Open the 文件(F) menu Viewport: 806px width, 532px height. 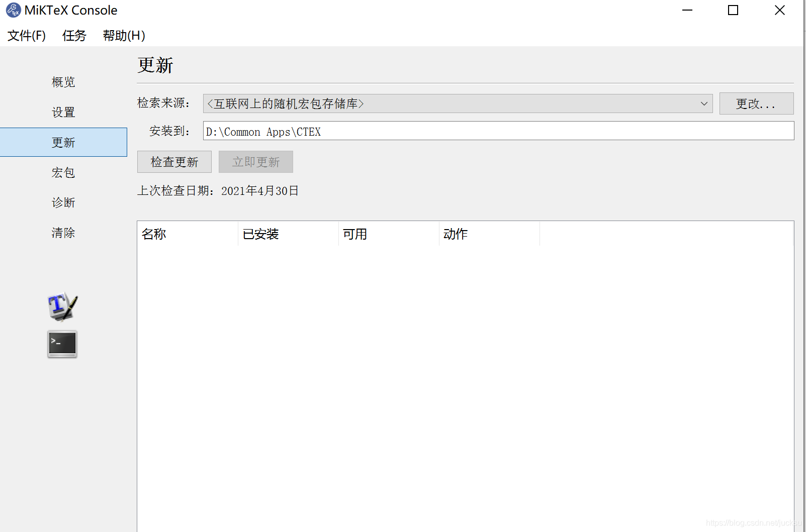point(27,36)
